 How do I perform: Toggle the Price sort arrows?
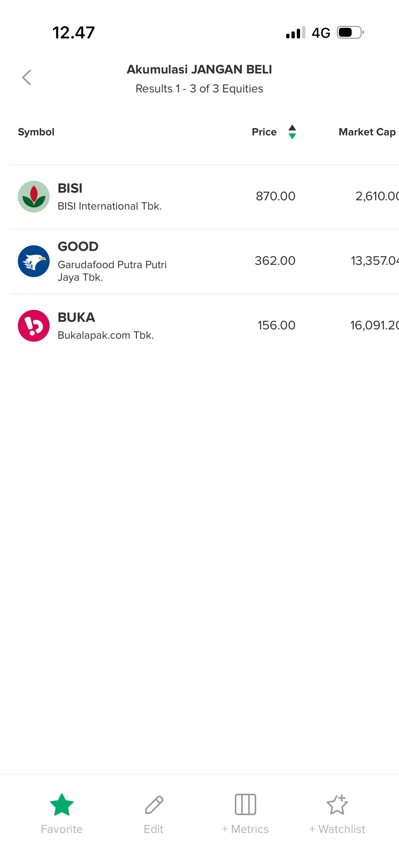click(292, 132)
